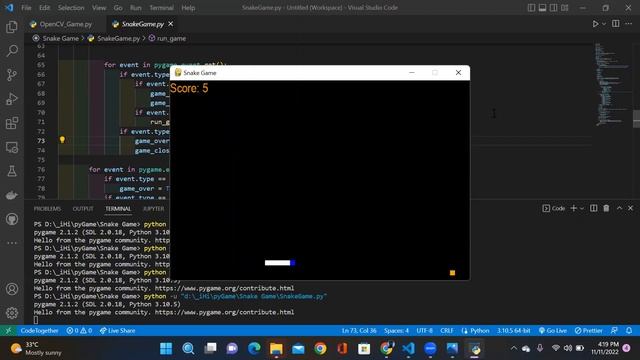
Task: Click the code minimap
Action: point(611,84)
